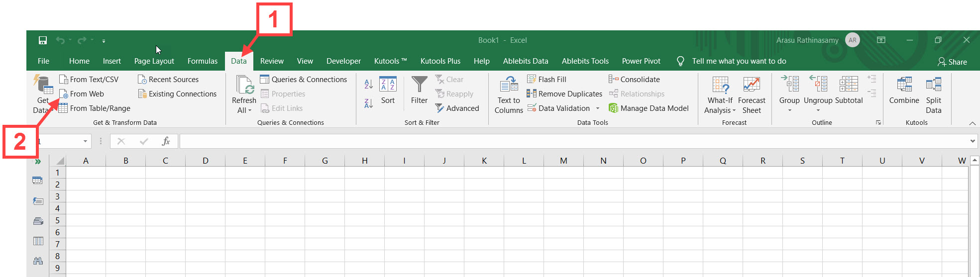This screenshot has width=980, height=277.
Task: Open the Sort dialog
Action: pyautogui.click(x=388, y=91)
